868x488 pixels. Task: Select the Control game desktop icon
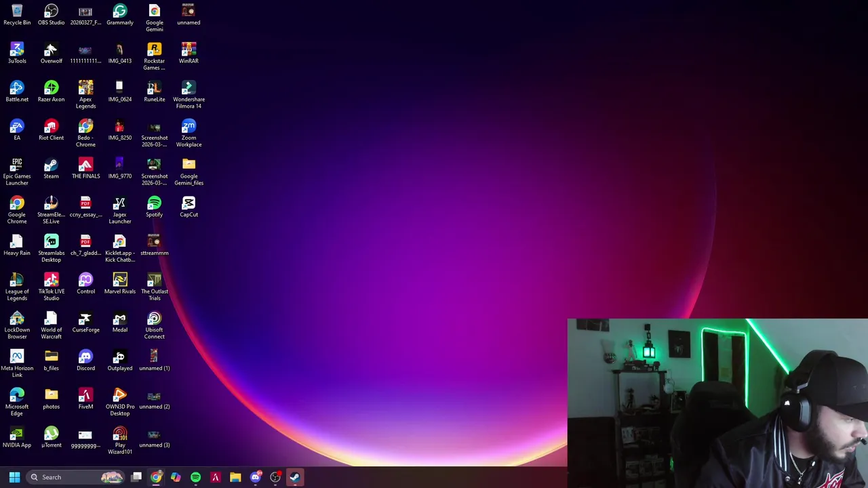85,283
